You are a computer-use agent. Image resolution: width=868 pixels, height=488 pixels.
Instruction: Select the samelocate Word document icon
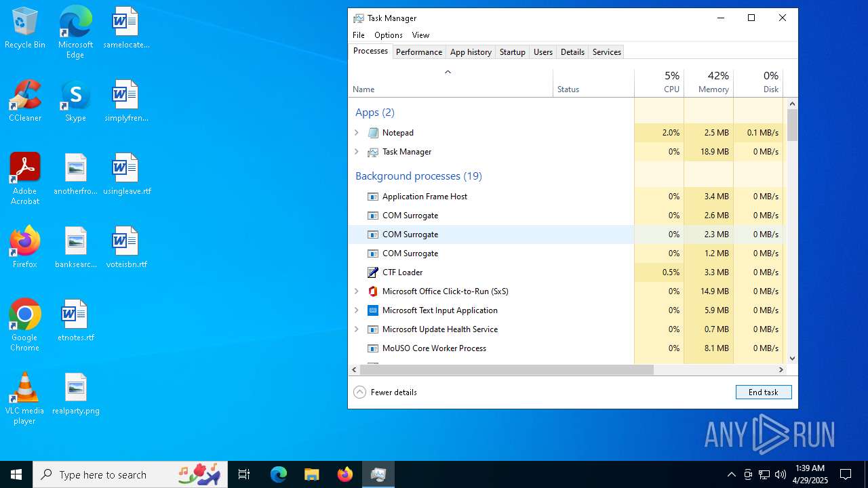click(x=126, y=28)
